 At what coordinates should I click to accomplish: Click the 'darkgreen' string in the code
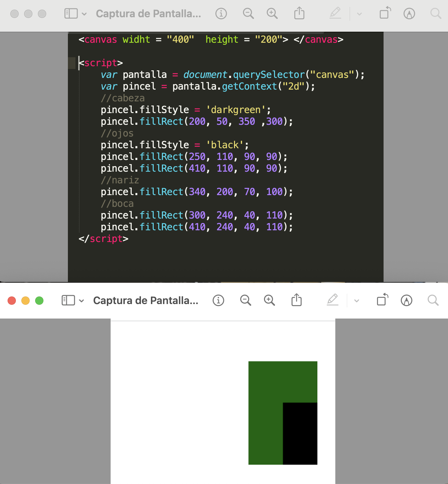click(236, 110)
